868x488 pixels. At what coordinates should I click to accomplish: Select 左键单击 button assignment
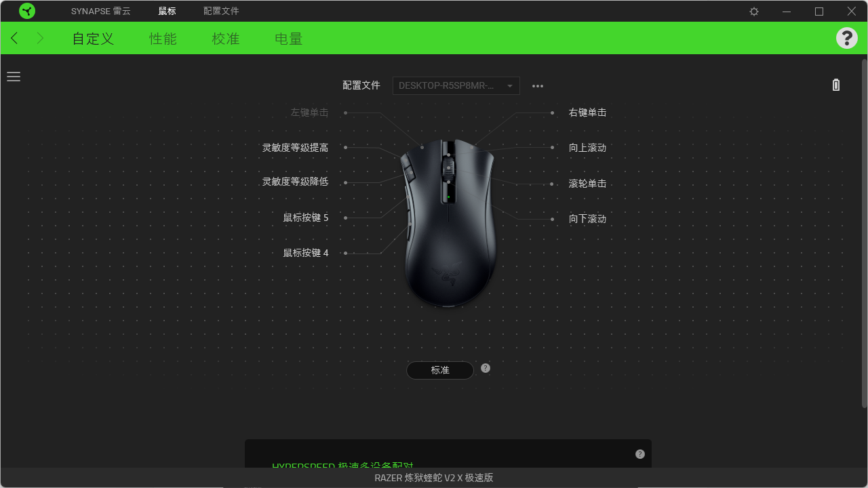(x=309, y=113)
